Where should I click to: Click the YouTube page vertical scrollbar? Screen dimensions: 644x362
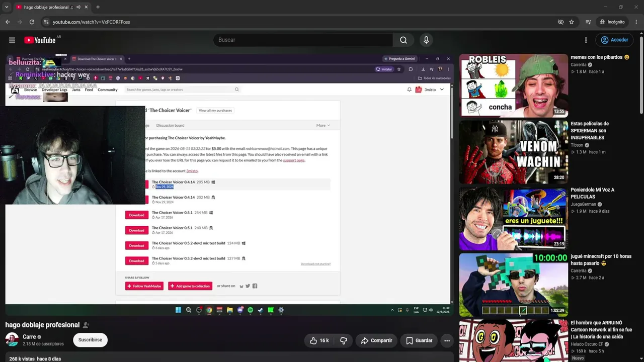pos(641,75)
